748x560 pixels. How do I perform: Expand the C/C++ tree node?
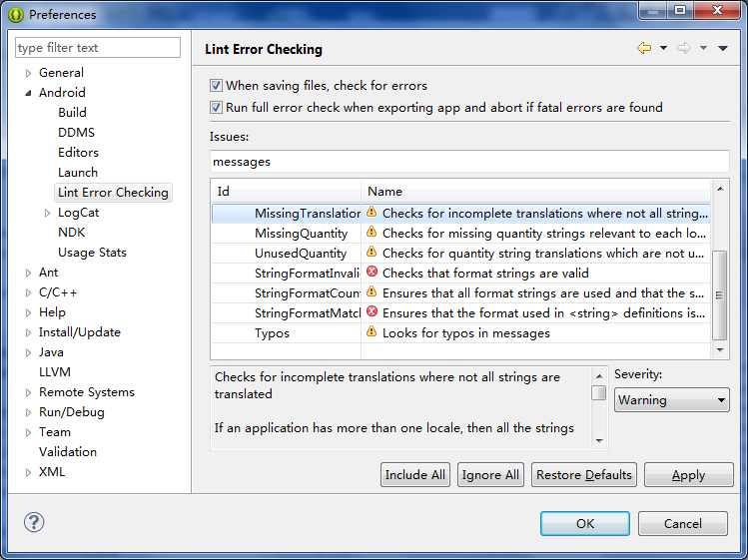point(28,292)
